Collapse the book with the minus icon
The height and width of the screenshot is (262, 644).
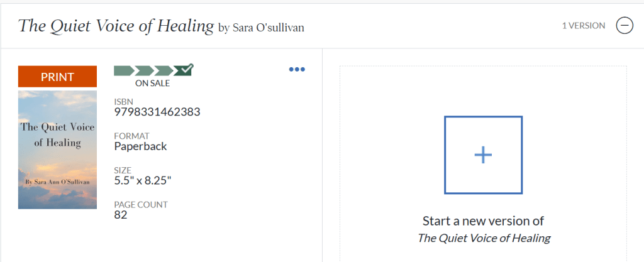coord(625,26)
